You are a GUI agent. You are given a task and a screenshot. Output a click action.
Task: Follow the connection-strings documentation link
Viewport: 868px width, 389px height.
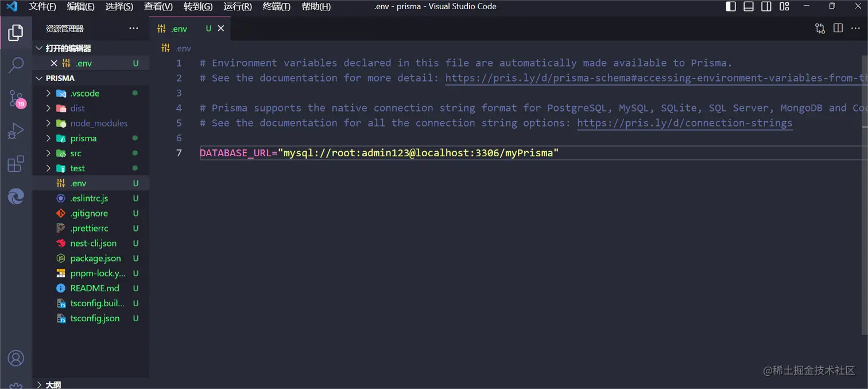(684, 123)
